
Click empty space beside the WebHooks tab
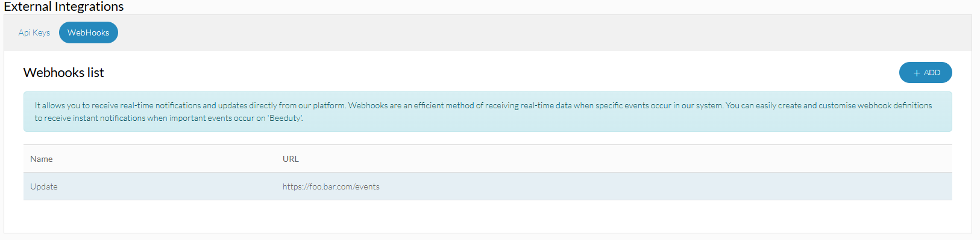point(542,32)
